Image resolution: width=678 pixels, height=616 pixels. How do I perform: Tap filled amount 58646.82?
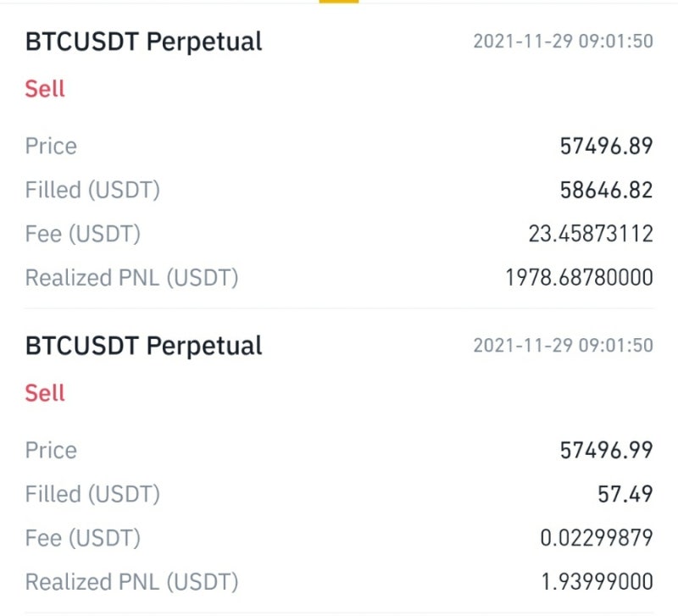coord(606,190)
